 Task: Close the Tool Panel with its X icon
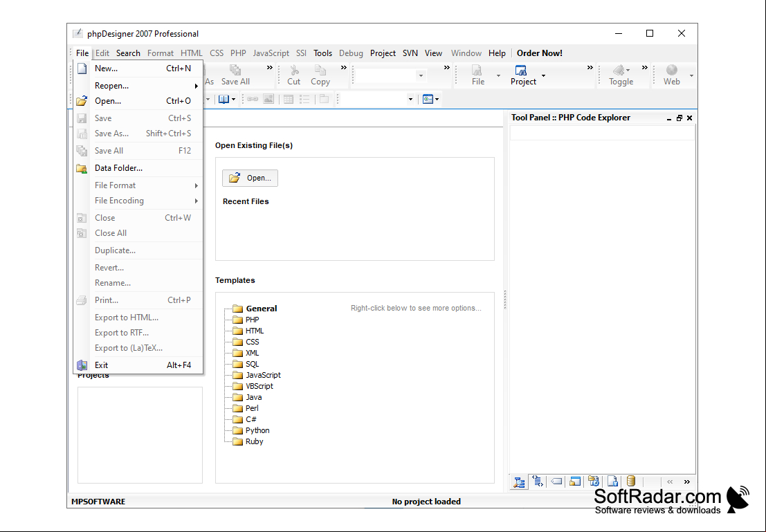pyautogui.click(x=689, y=118)
